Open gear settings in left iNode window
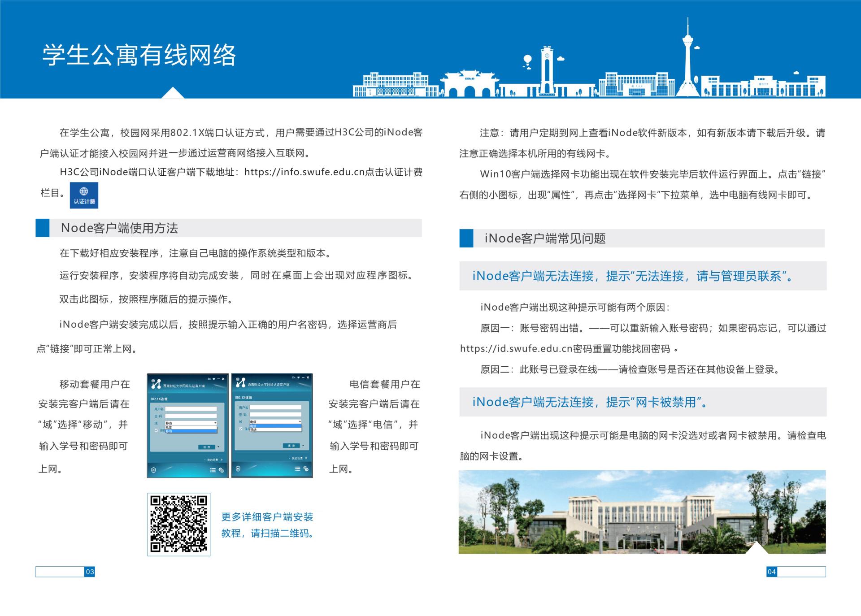This screenshot has width=861, height=616. pos(221,470)
